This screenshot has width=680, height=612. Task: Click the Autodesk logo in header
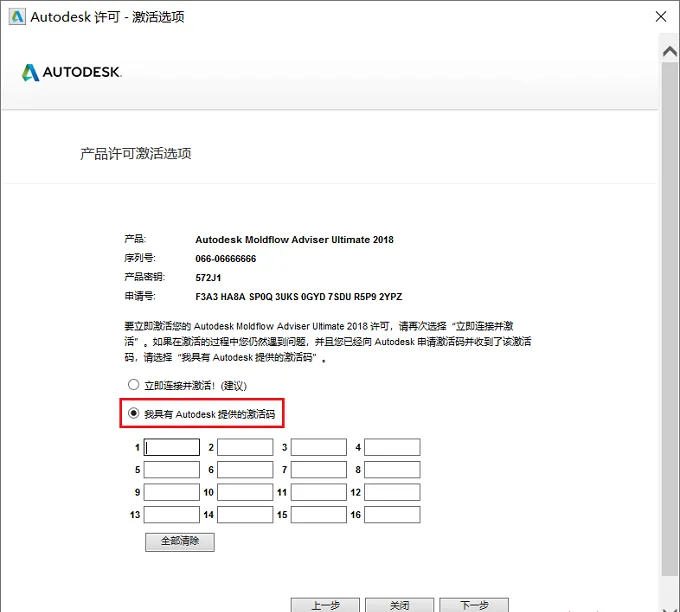72,72
